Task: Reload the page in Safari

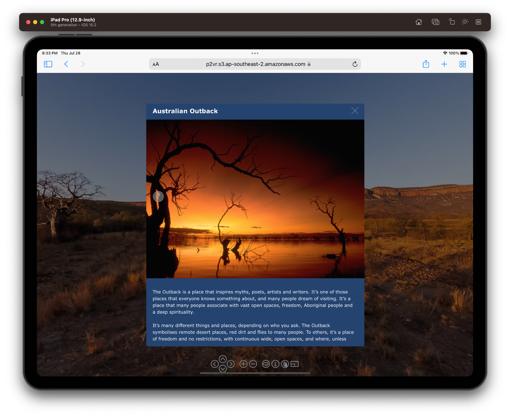Action: 355,64
